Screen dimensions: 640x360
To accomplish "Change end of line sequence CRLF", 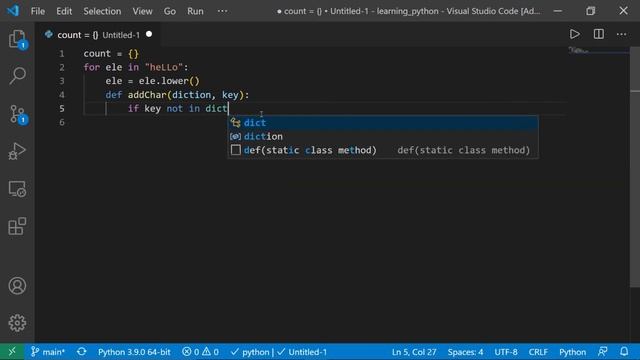I will pyautogui.click(x=538, y=351).
